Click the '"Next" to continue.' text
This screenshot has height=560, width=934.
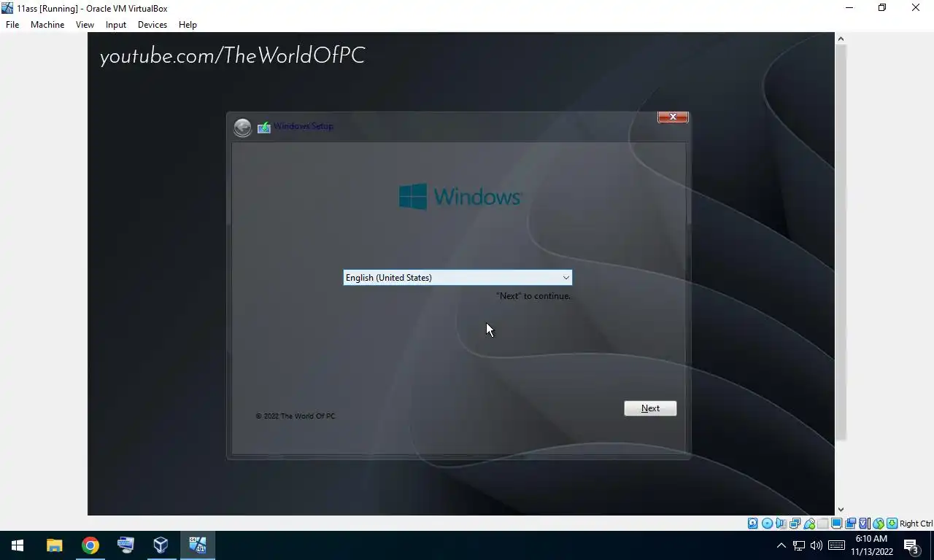coord(533,296)
